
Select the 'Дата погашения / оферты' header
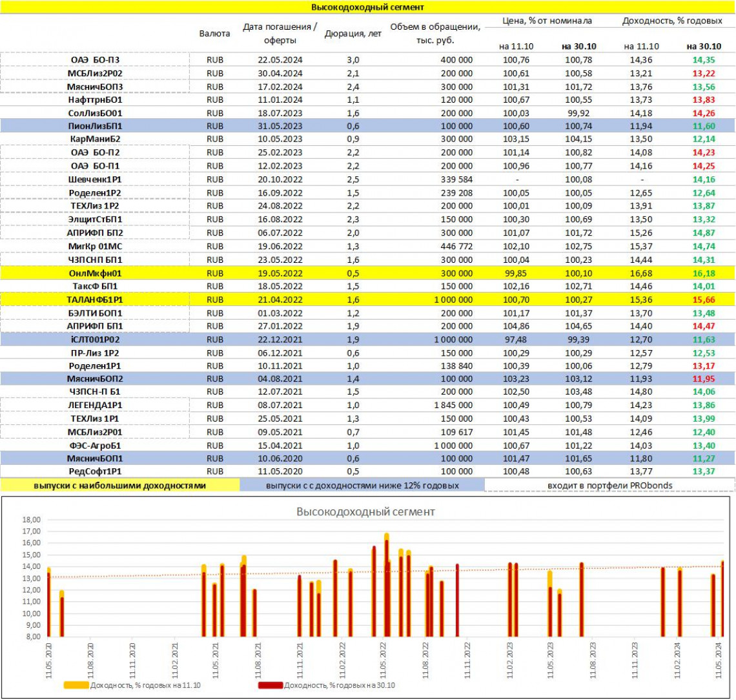point(280,34)
